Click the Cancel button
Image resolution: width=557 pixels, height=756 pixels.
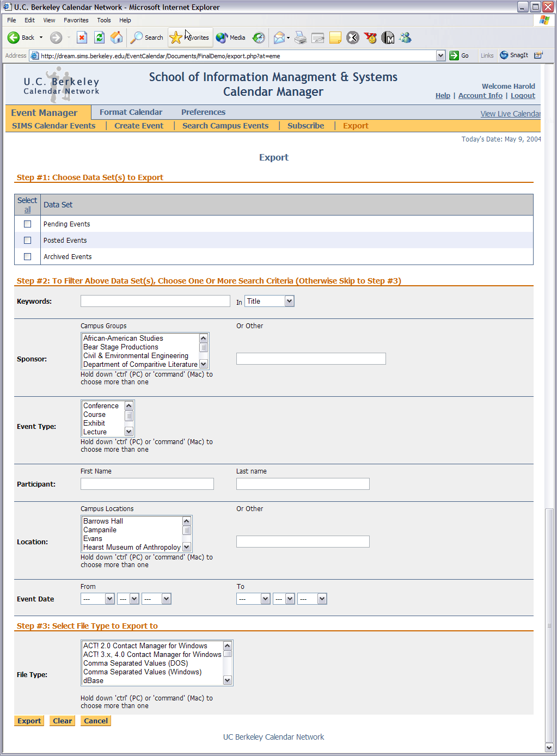pyautogui.click(x=96, y=721)
